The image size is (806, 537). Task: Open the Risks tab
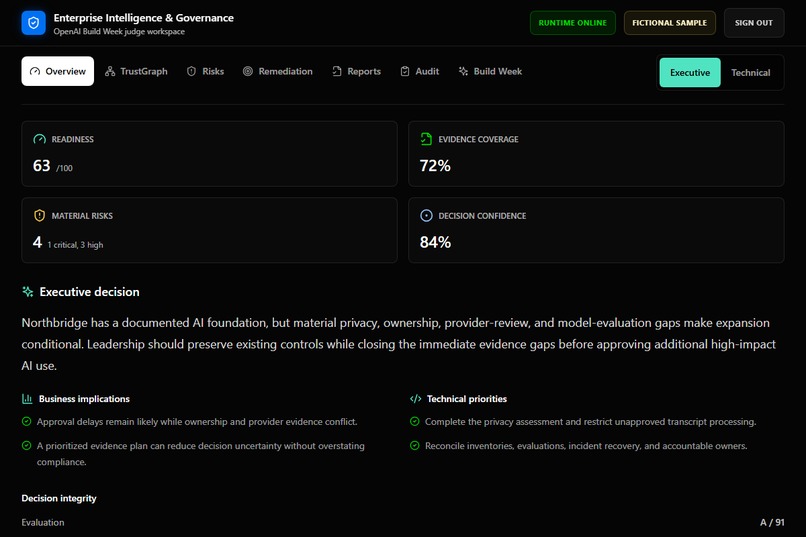pos(205,71)
